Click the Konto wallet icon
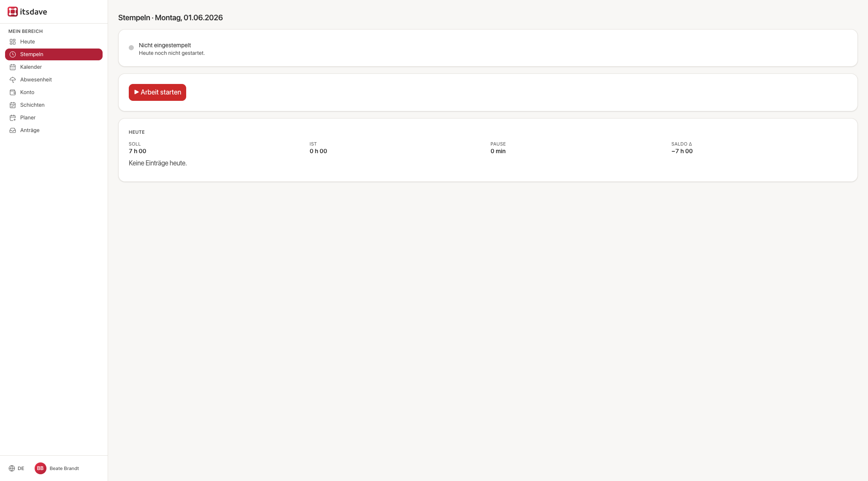Screen dimensions: 868x481 [13, 92]
